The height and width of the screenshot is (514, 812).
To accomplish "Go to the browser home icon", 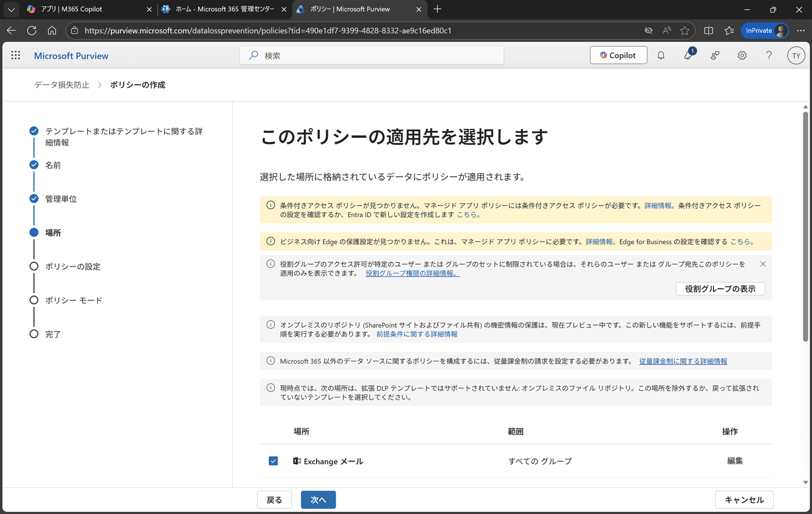I will (52, 30).
